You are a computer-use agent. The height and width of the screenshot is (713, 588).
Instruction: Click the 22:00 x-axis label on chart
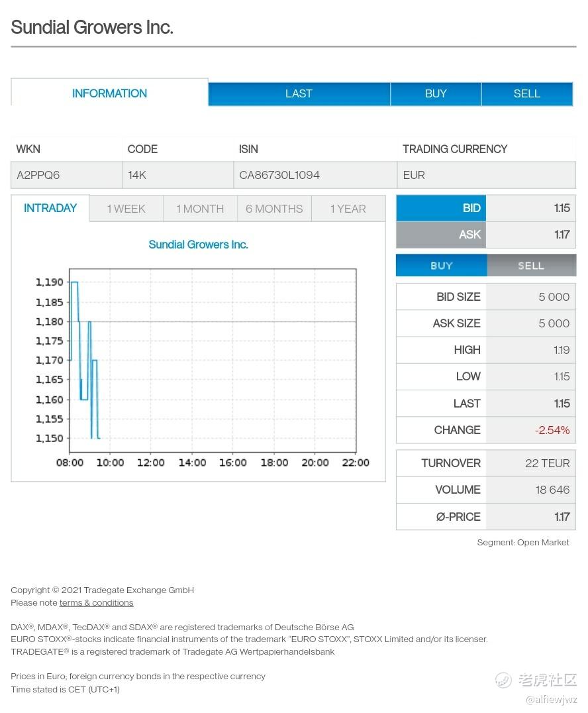tap(356, 463)
